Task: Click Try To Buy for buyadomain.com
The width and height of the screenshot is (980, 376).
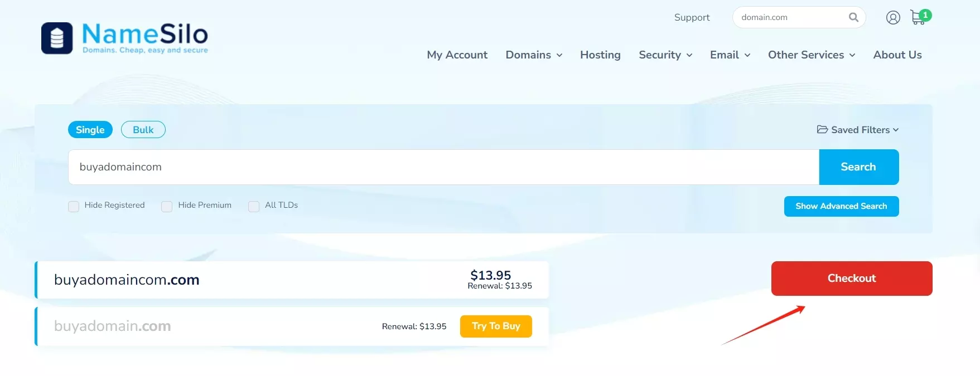Action: click(495, 326)
